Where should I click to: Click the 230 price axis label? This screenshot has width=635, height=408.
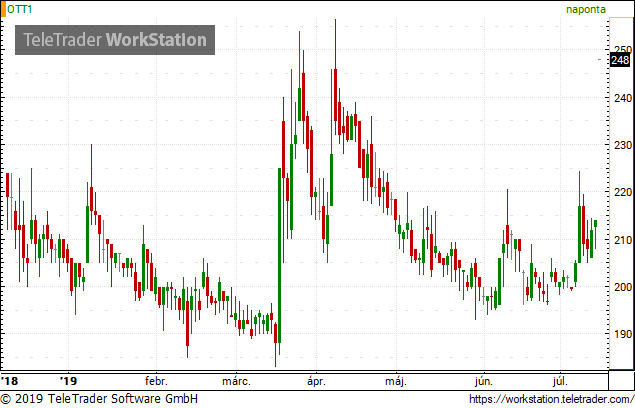coord(623,145)
